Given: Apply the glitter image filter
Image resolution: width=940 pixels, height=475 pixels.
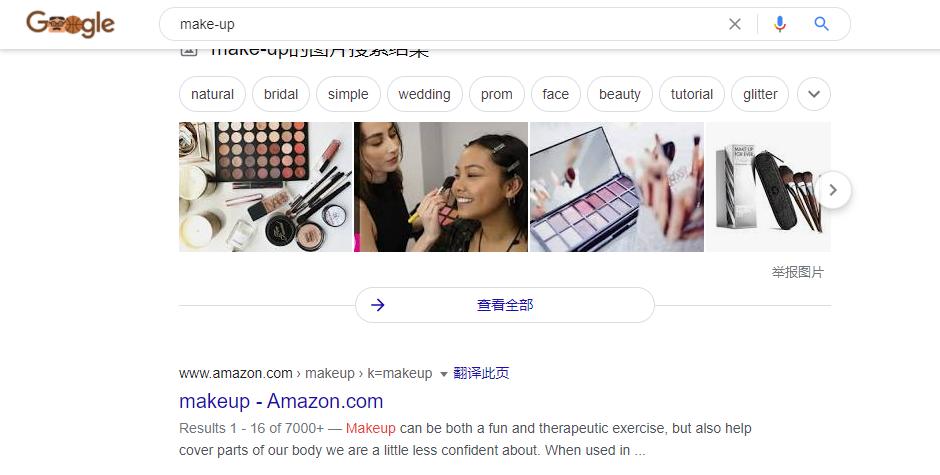Looking at the screenshot, I should click(760, 94).
